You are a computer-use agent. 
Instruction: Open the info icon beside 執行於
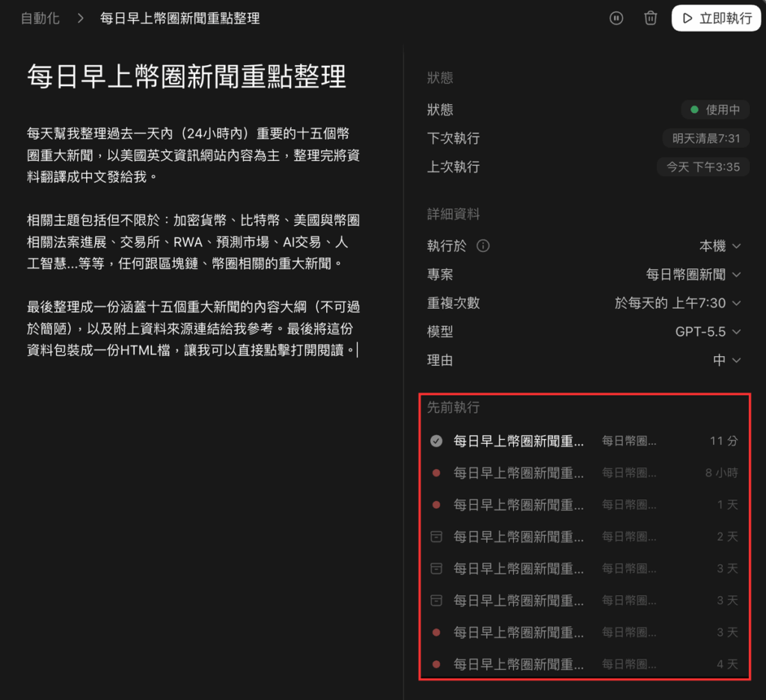pos(482,246)
